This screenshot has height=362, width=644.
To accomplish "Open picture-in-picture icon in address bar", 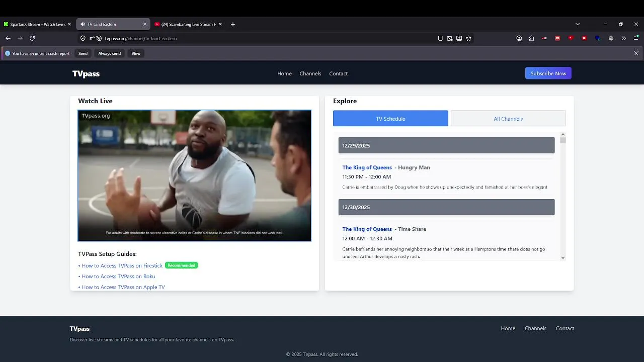I will coord(450,38).
